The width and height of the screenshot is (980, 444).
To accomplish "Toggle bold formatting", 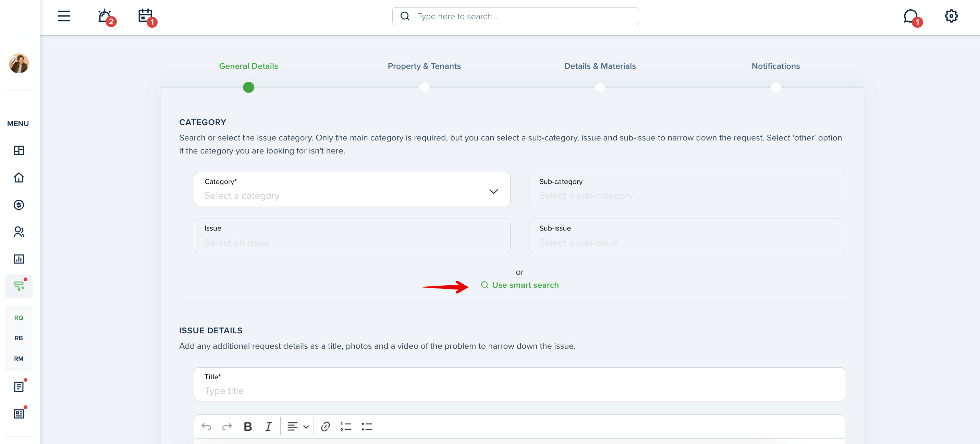I will 248,427.
